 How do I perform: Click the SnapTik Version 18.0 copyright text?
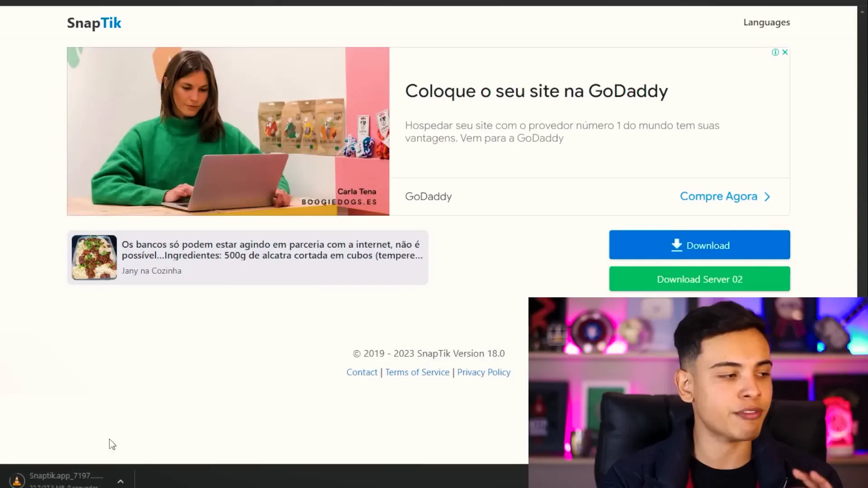click(x=429, y=353)
